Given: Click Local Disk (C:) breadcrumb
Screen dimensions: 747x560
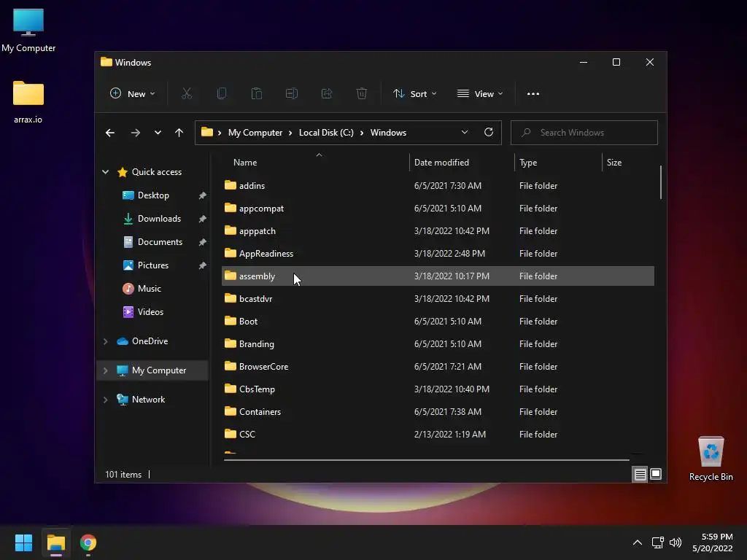Looking at the screenshot, I should click(x=326, y=133).
